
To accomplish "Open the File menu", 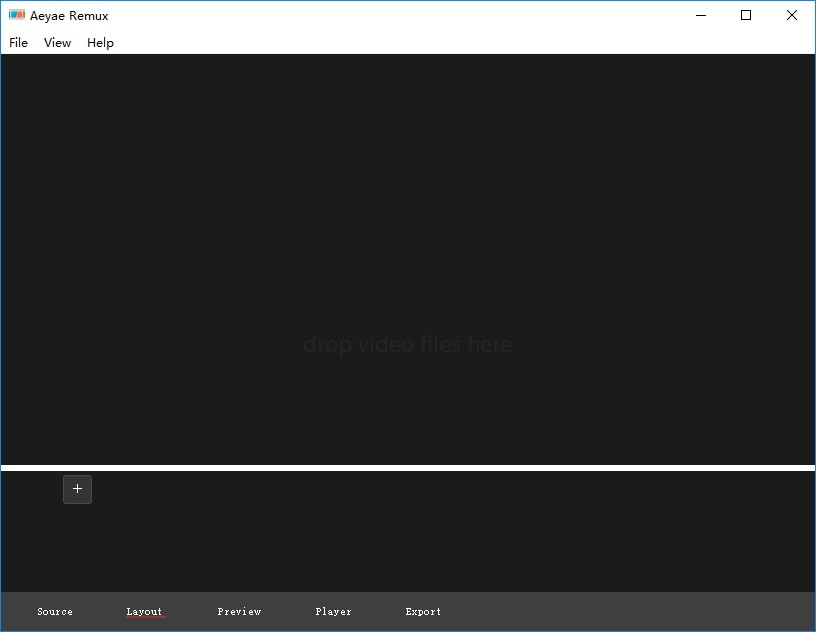I will pos(18,43).
